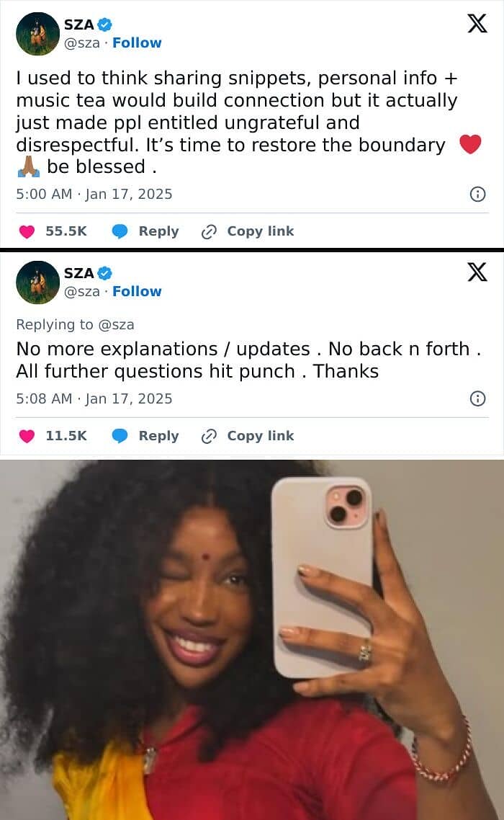Click the X logo in second tweet
Viewport: 504px width, 820px height.
tap(477, 272)
